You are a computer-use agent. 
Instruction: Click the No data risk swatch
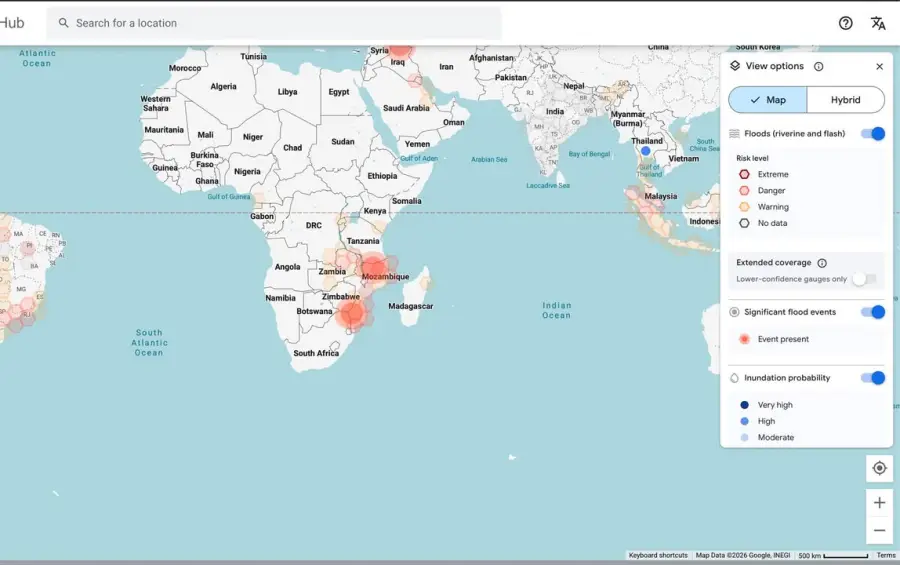pos(744,223)
